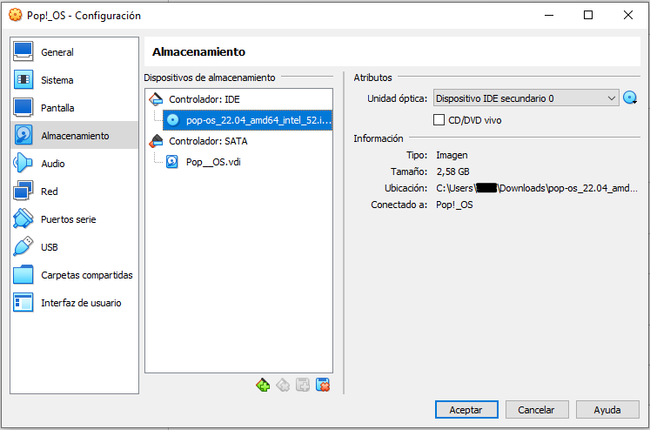Click the Sistema chip icon
This screenshot has height=430, width=650.
click(x=23, y=79)
